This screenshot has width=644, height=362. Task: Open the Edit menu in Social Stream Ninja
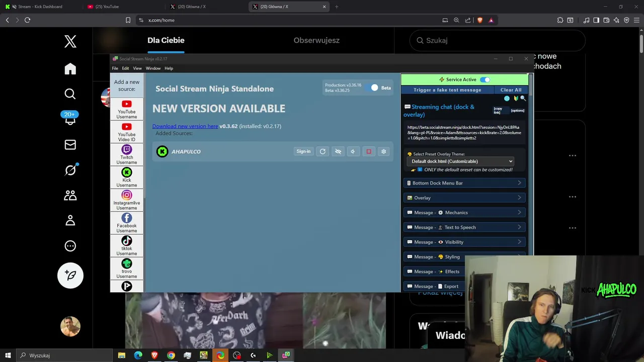click(125, 68)
